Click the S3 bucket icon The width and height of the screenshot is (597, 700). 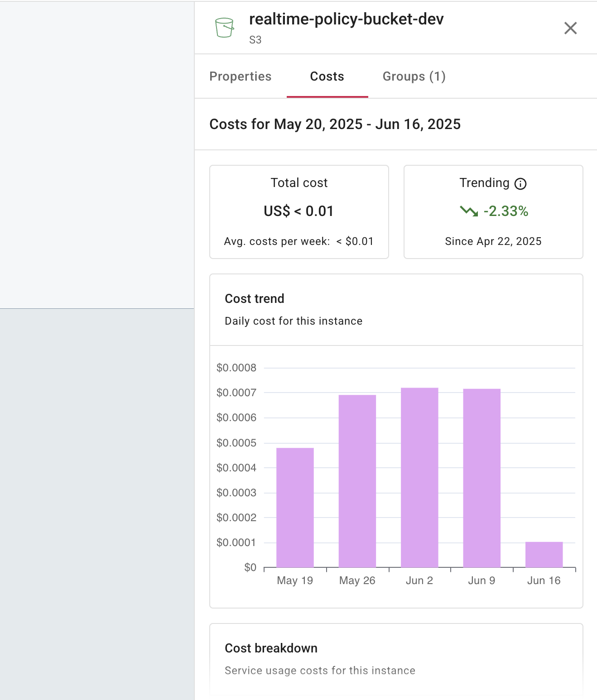click(224, 27)
